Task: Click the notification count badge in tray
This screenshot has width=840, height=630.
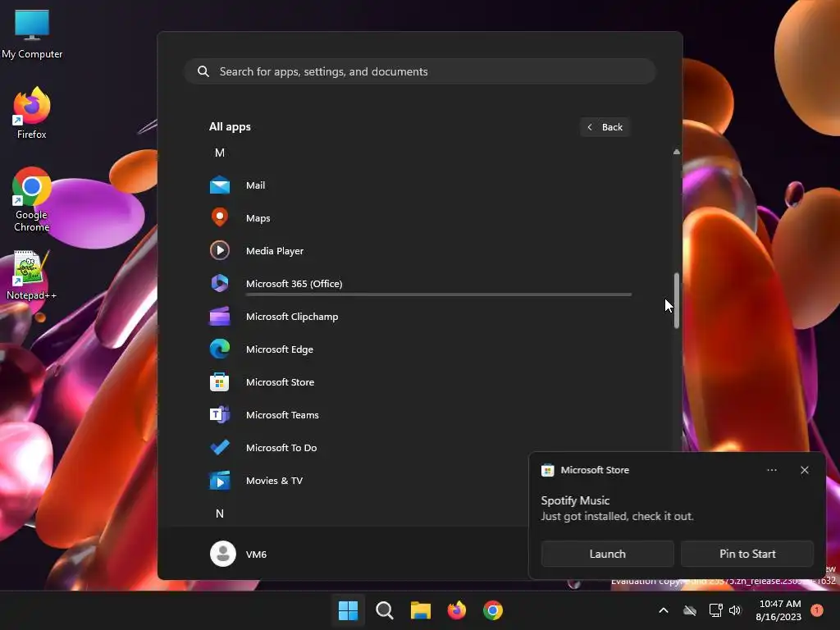Action: coord(817,610)
